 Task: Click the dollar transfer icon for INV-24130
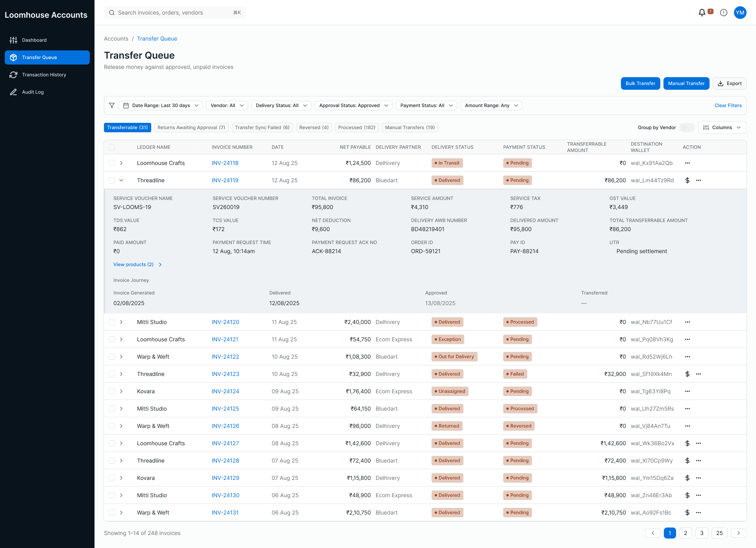click(x=687, y=495)
